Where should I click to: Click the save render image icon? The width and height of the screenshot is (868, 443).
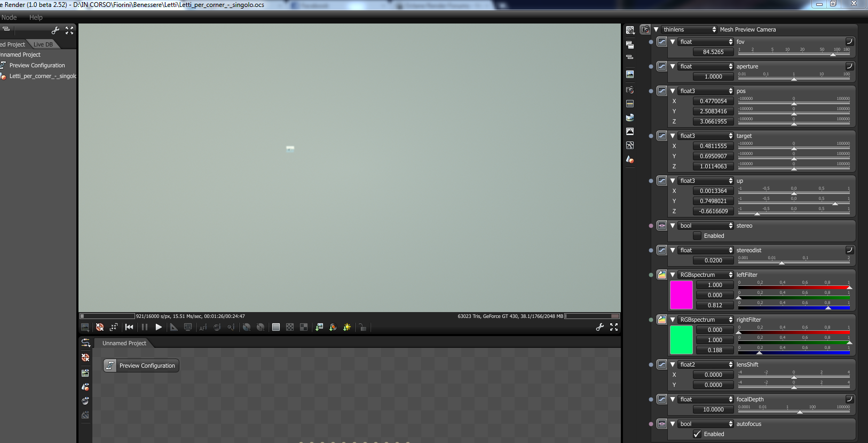click(319, 327)
